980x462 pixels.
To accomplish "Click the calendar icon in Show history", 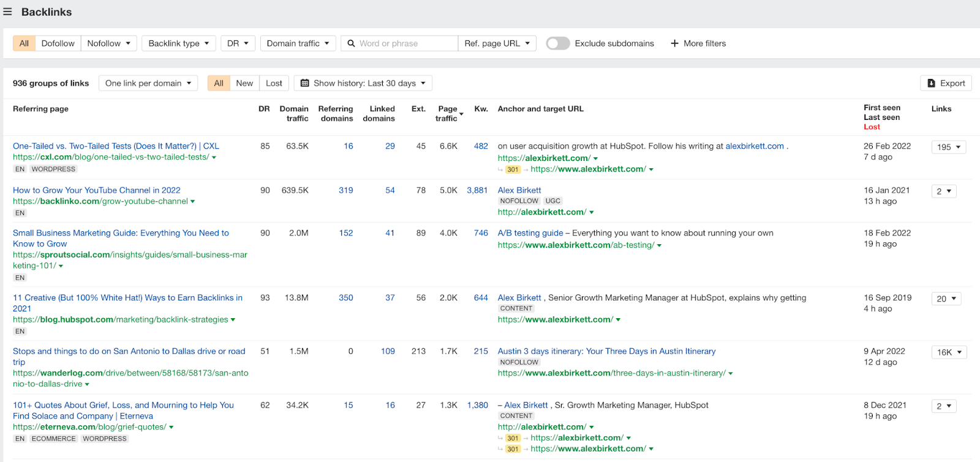I will pyautogui.click(x=304, y=83).
